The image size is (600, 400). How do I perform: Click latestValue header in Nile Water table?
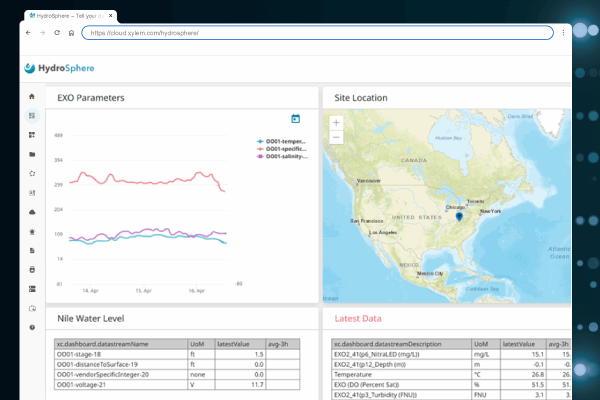[240, 344]
